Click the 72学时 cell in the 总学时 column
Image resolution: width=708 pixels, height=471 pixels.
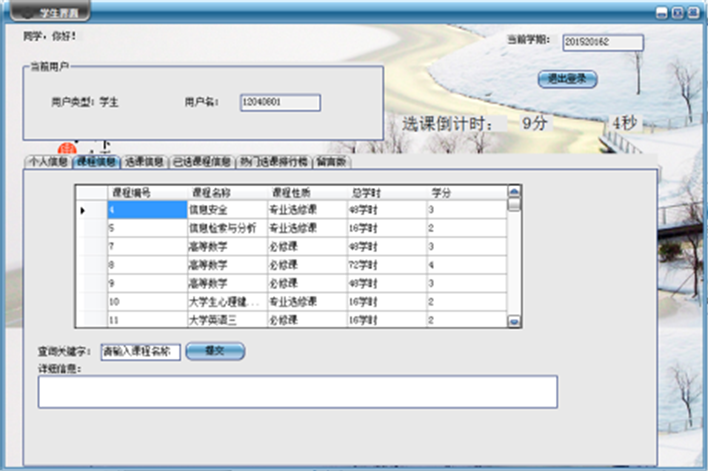385,264
